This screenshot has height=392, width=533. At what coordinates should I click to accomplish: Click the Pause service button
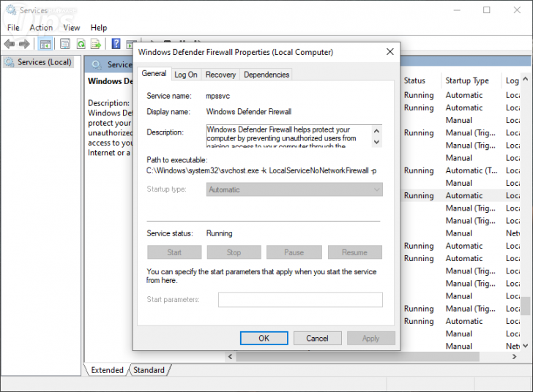(x=294, y=252)
